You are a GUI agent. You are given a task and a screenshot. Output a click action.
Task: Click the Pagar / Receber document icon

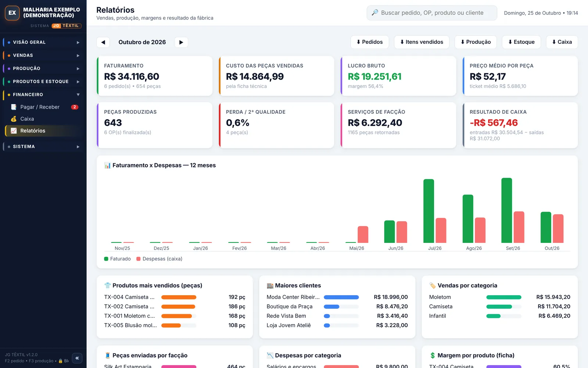(x=14, y=107)
